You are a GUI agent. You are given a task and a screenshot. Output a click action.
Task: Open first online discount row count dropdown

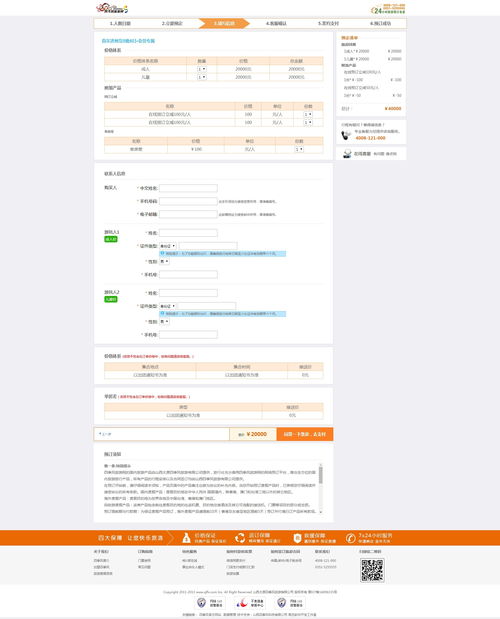308,114
